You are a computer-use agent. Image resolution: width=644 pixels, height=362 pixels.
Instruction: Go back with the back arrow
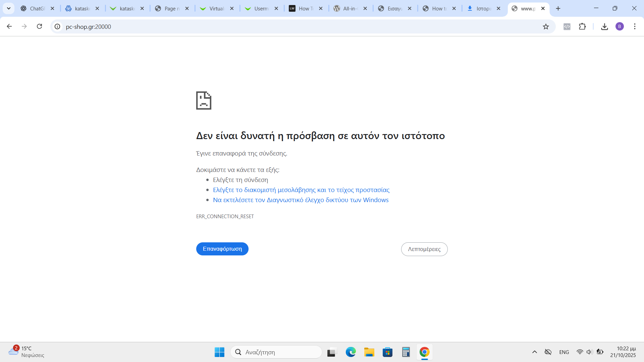tap(9, 26)
